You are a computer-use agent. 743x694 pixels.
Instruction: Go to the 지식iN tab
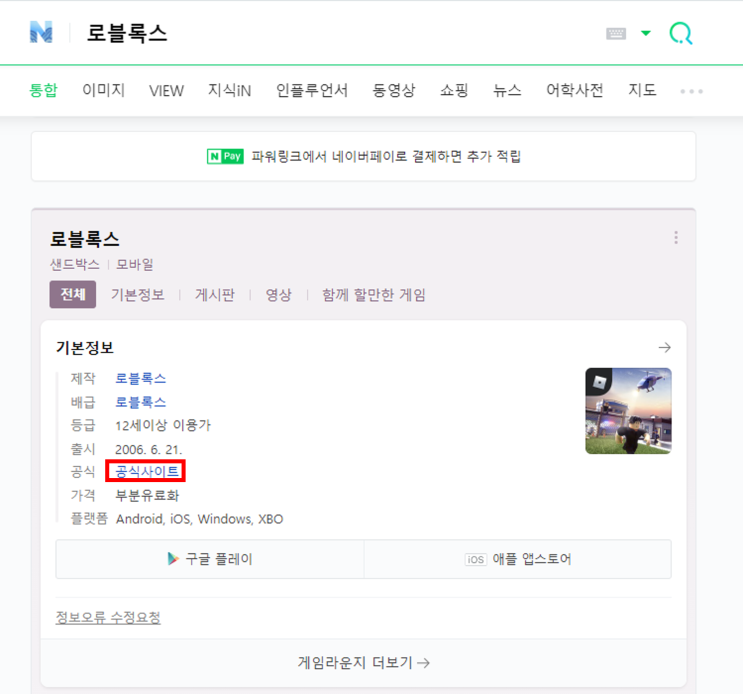point(229,90)
